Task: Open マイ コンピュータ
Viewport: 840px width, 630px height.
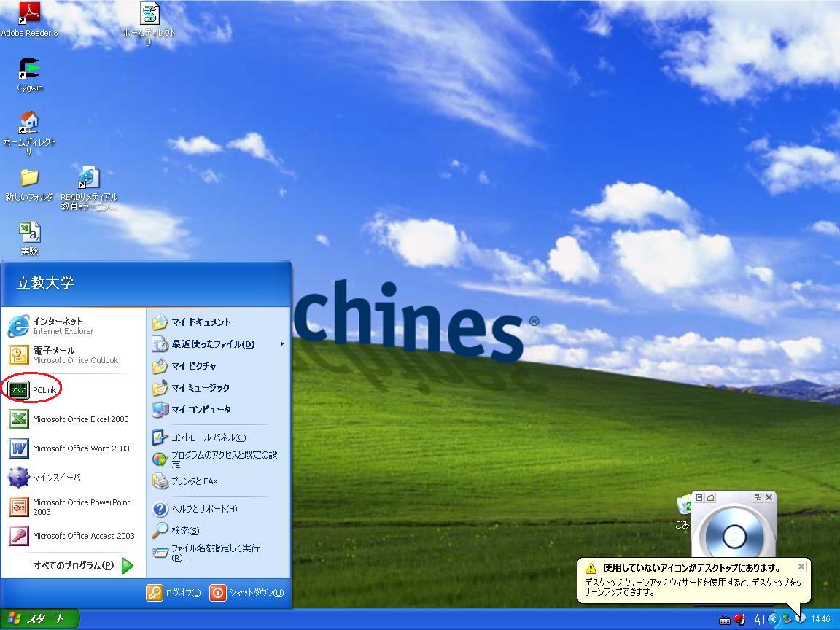Action: point(218,410)
